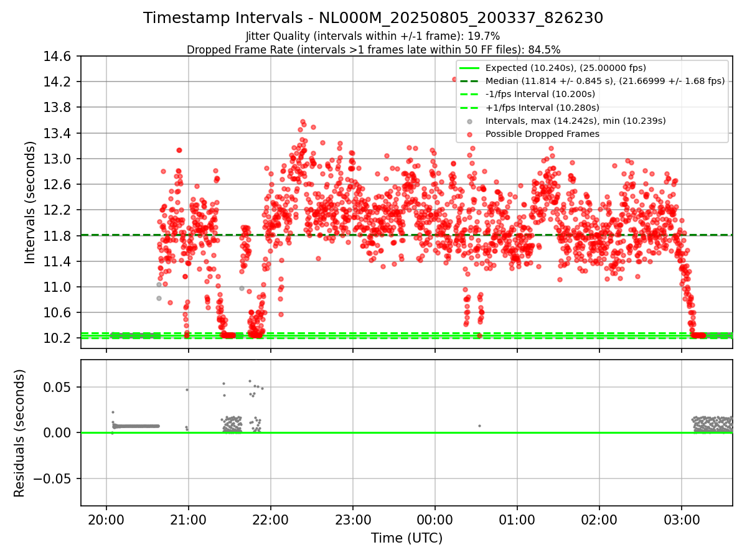Viewport: 747px width, 560px height.
Task: Select legend entry '-1/fps Interval (10.200s)'
Action: pos(540,94)
